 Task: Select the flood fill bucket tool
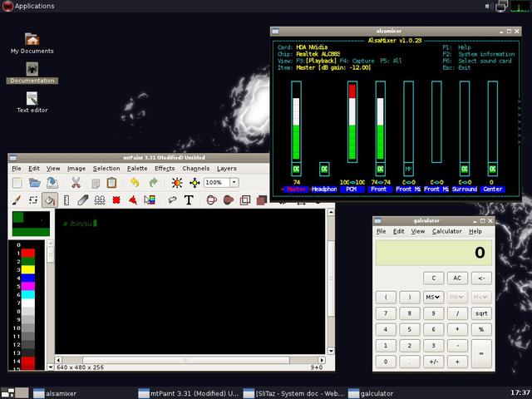pos(50,200)
